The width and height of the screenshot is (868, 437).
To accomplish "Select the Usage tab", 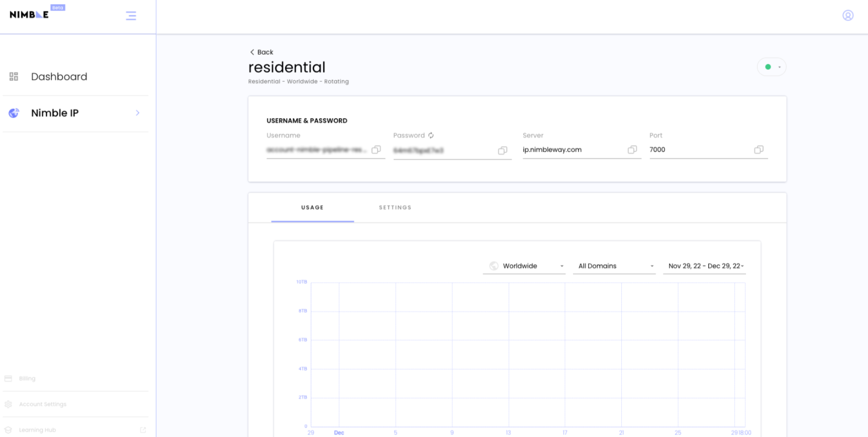I will 312,207.
